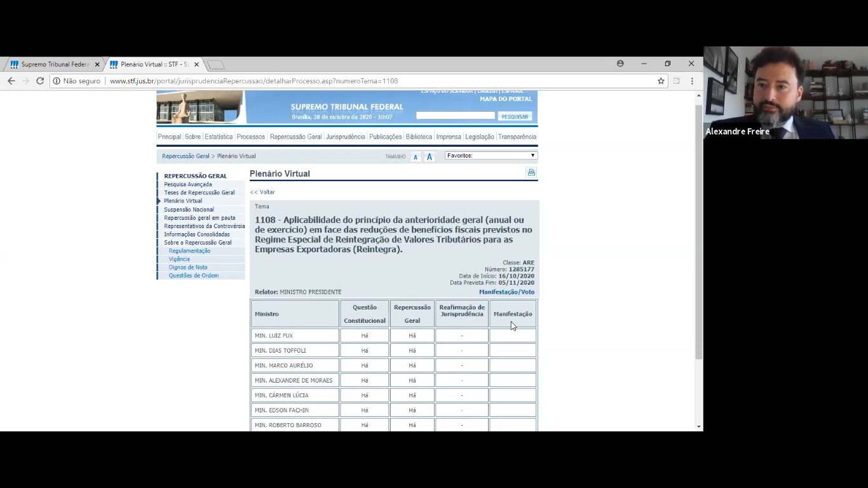Click MIN. ROBERTO BARROSO row name

point(288,425)
